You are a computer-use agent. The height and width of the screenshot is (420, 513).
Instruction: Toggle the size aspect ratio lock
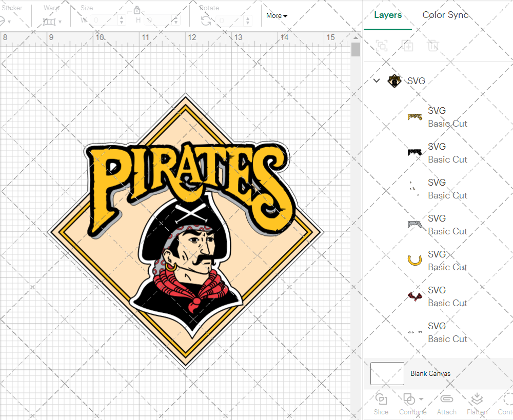coord(137,10)
